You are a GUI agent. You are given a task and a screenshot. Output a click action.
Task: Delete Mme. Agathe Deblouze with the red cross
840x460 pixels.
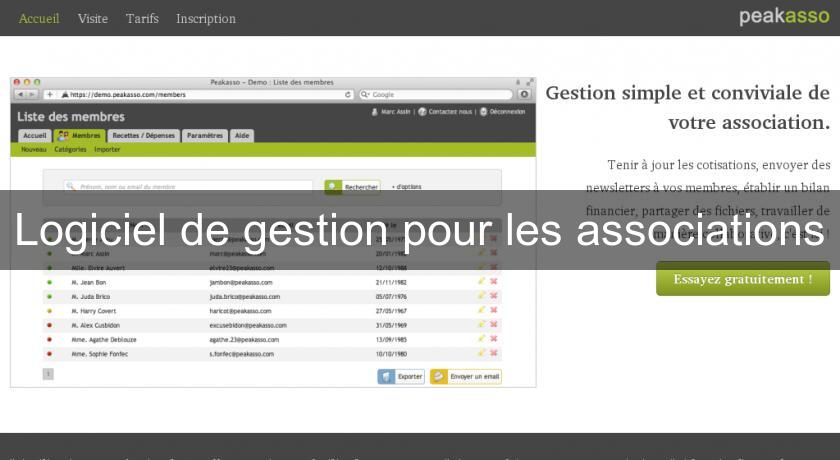pyautogui.click(x=494, y=338)
